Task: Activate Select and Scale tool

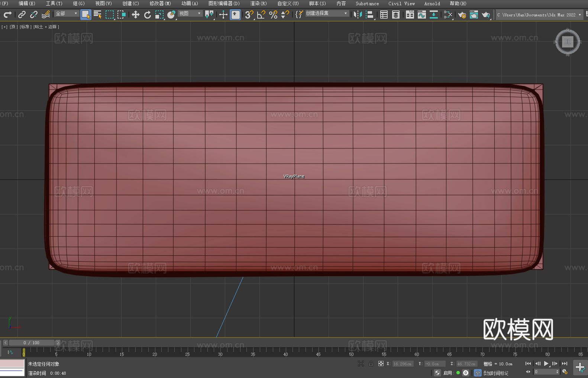Action: [x=159, y=14]
